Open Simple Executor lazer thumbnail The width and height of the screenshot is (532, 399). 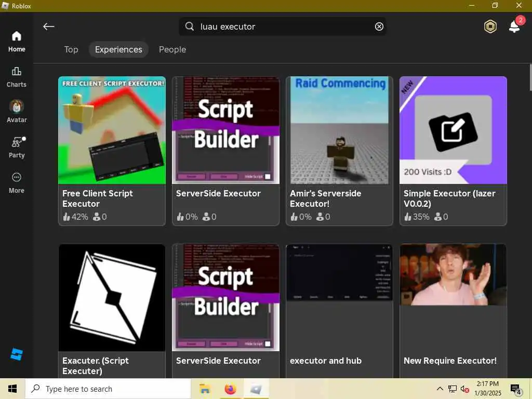coord(453,130)
